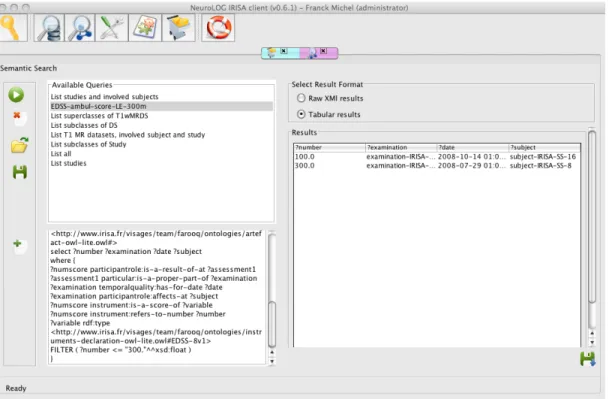Click query editor scroll down arrow

pos(272,361)
